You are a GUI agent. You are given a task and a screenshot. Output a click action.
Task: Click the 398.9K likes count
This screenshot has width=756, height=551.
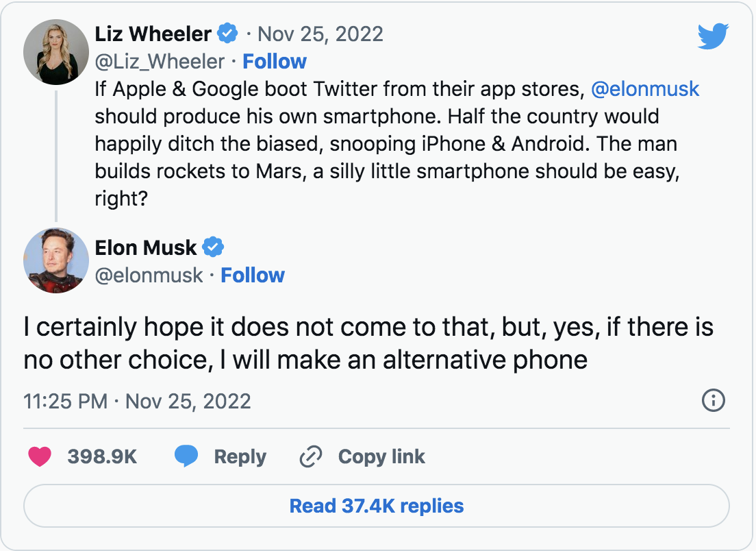102,457
